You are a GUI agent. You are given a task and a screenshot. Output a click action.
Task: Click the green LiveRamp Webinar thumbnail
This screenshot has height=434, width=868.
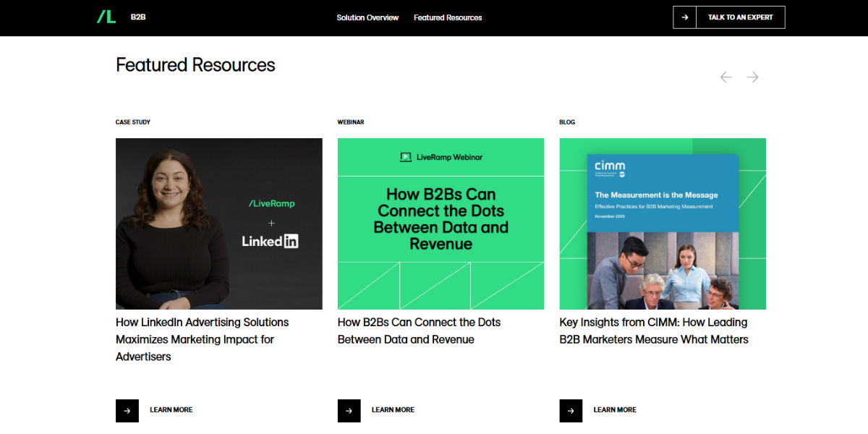[x=441, y=224]
